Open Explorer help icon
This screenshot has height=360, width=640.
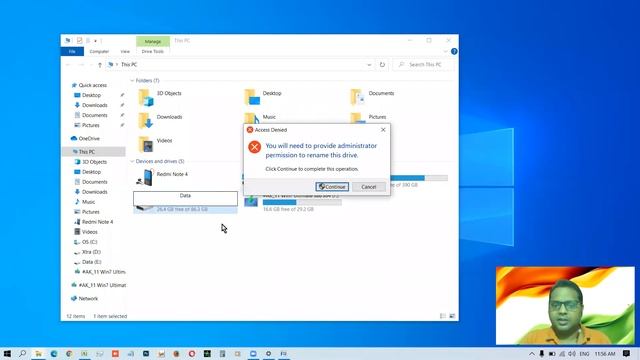tap(454, 51)
